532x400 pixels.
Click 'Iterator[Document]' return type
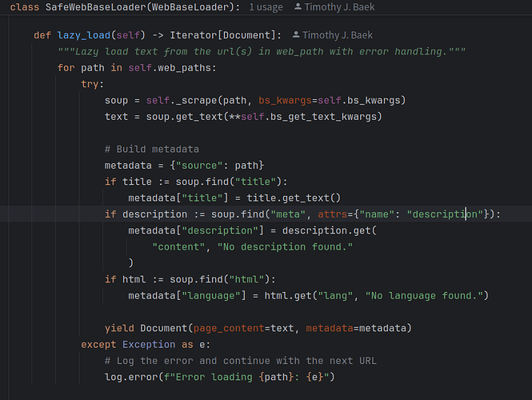click(x=222, y=35)
